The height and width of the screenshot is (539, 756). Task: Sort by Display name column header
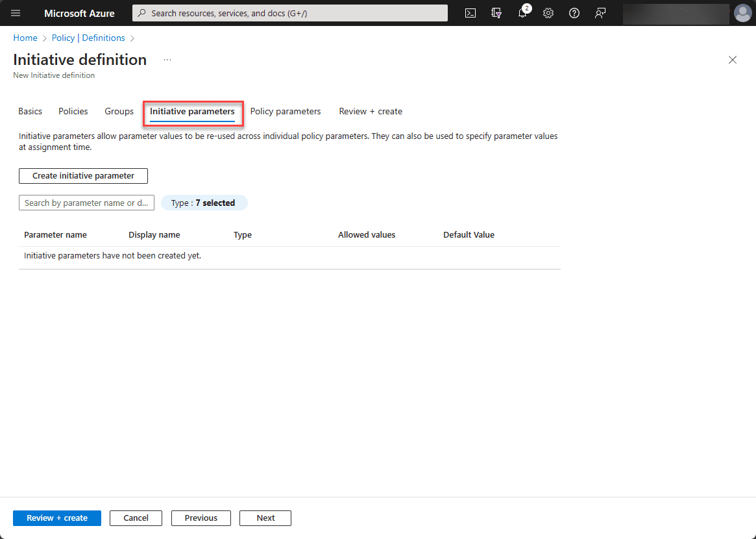tap(154, 235)
